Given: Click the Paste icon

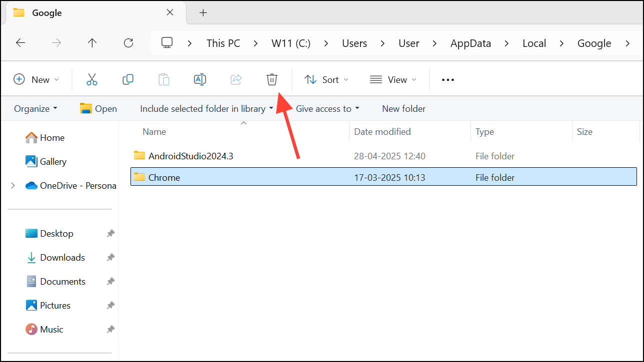Looking at the screenshot, I should [x=164, y=79].
